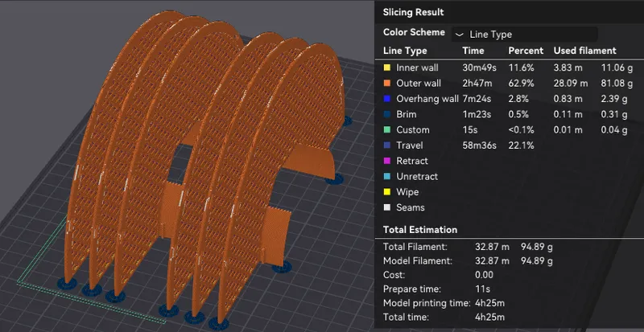Toggle the Wipe line type label
This screenshot has width=644, height=332.
[407, 192]
